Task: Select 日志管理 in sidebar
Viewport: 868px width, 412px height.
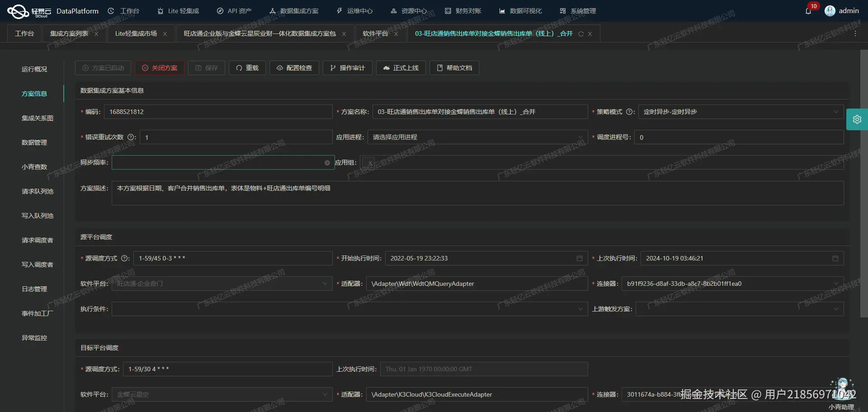Action: [34, 289]
